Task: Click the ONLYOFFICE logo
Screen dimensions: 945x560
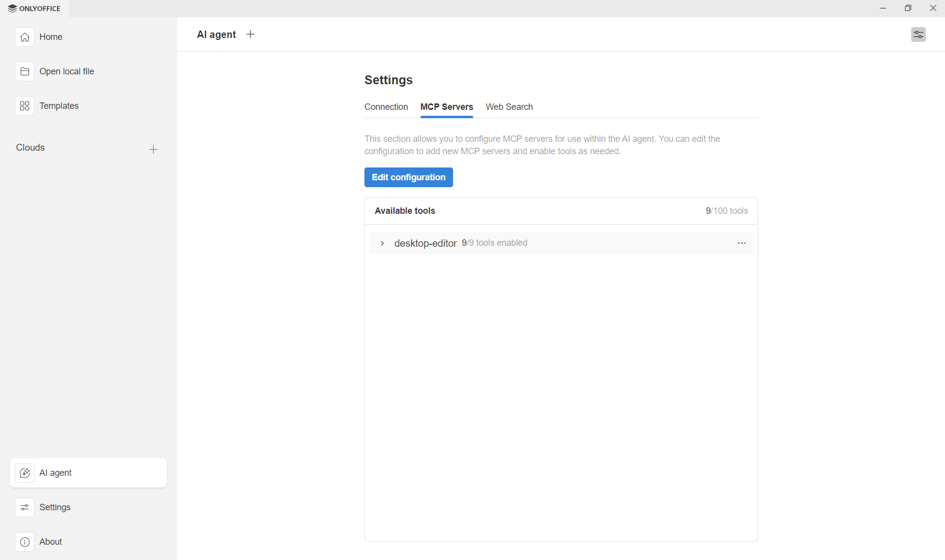Action: (33, 8)
